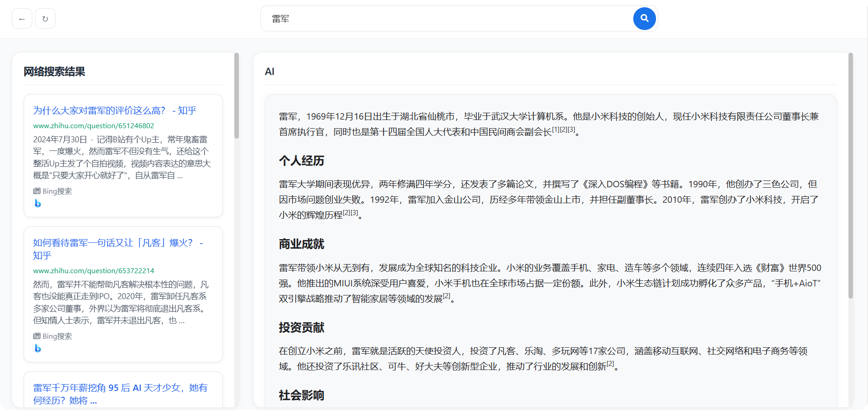Click the 社会影响 heading
This screenshot has height=410, width=868.
point(302,395)
